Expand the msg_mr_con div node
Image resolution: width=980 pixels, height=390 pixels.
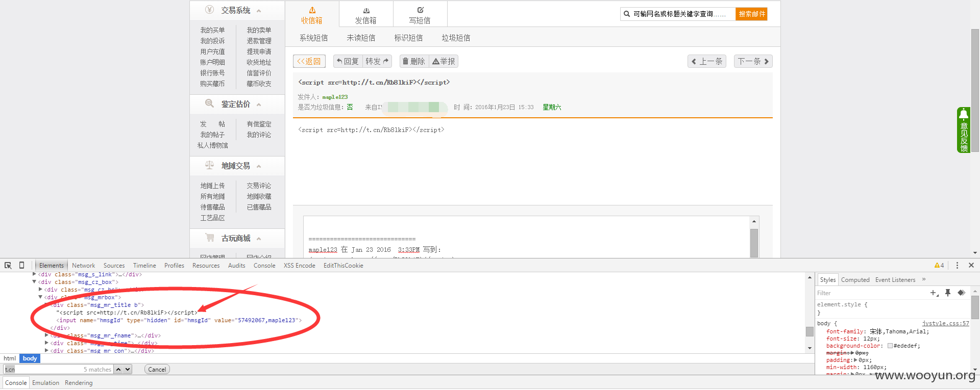click(46, 351)
